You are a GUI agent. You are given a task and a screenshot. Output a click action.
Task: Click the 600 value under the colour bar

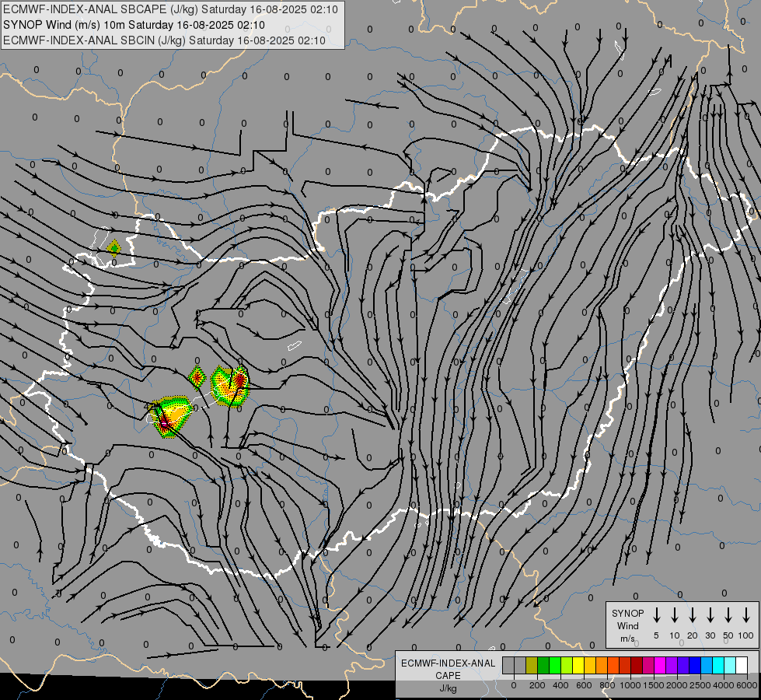[x=584, y=685]
